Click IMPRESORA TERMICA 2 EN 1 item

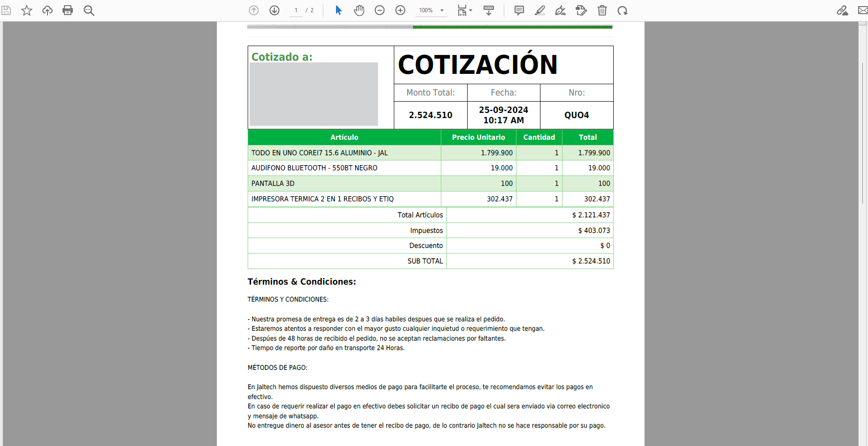[322, 199]
